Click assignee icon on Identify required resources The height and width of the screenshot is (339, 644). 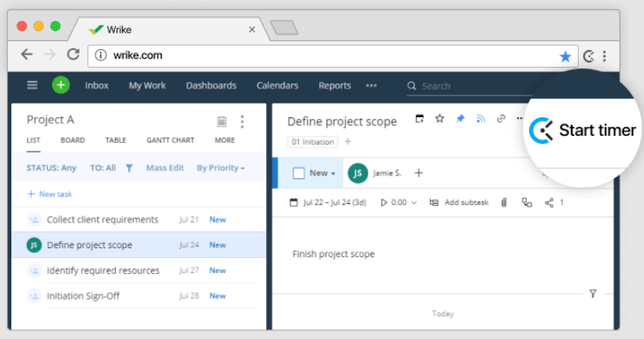[34, 271]
